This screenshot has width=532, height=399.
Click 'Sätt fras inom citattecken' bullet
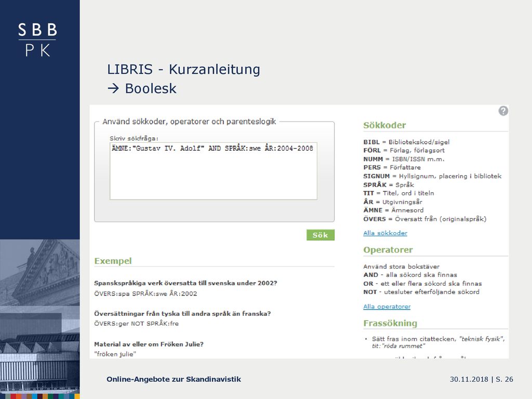(x=438, y=342)
